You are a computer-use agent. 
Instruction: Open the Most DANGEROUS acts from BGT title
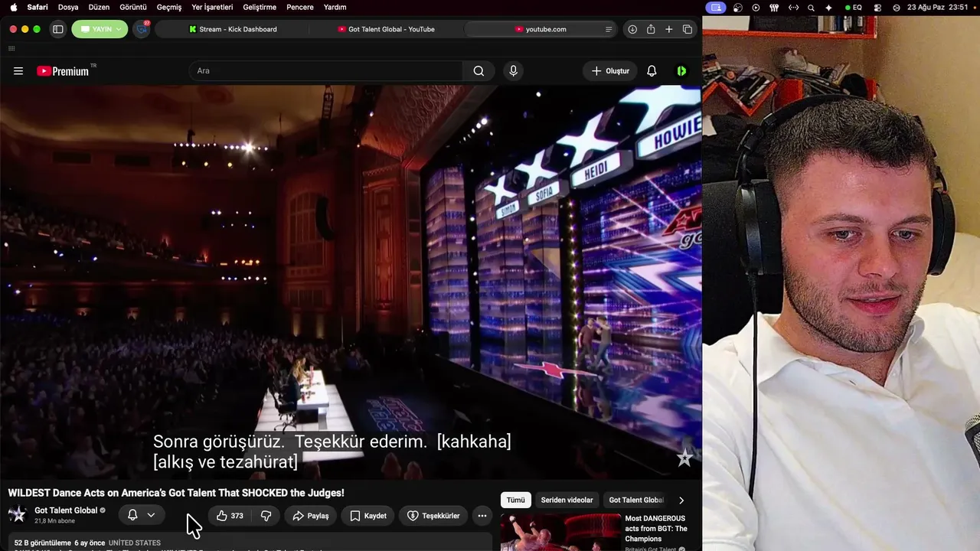(656, 529)
